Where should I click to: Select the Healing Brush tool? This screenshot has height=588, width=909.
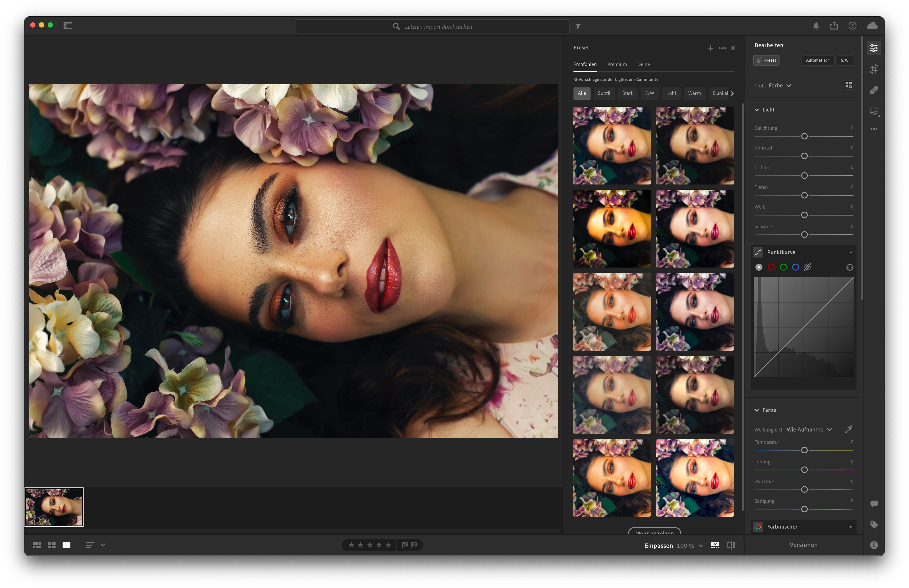874,90
